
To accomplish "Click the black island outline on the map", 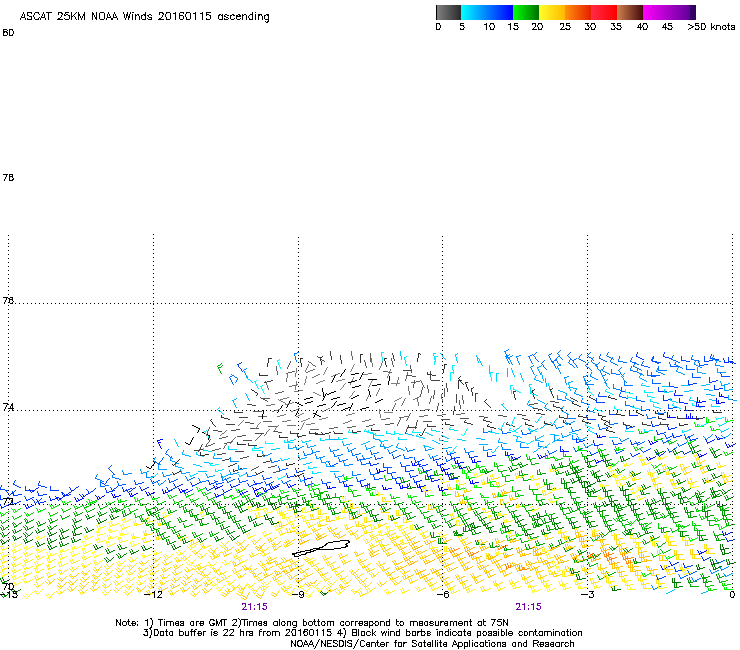I will coord(321,548).
